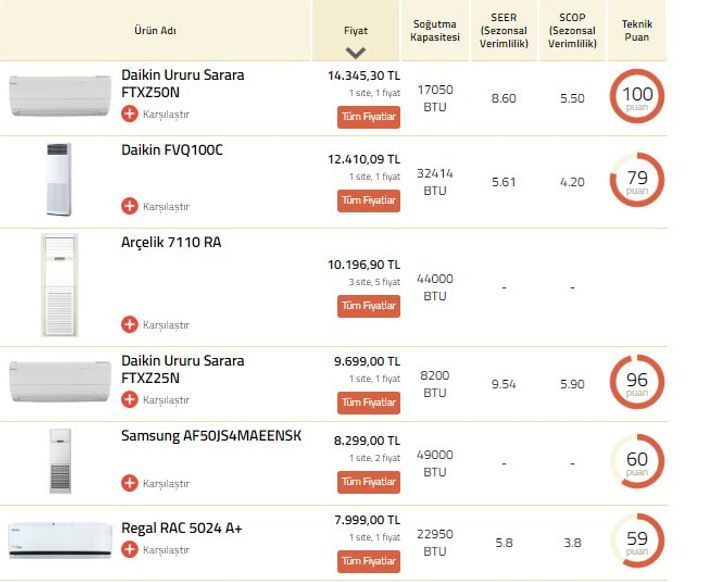Sort by price using Fiyat arrow
This screenshot has width=703, height=582.
point(356,53)
